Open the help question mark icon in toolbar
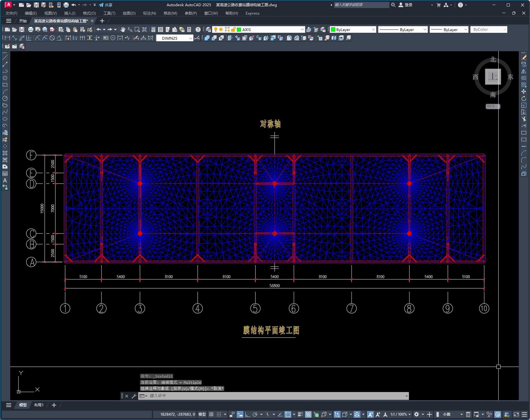 (198, 29)
